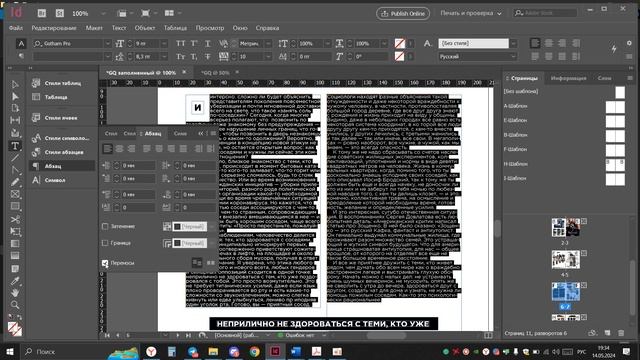Viewport: 640px width, 360px height.
Task: Select the Pencil tool
Action: [15, 182]
